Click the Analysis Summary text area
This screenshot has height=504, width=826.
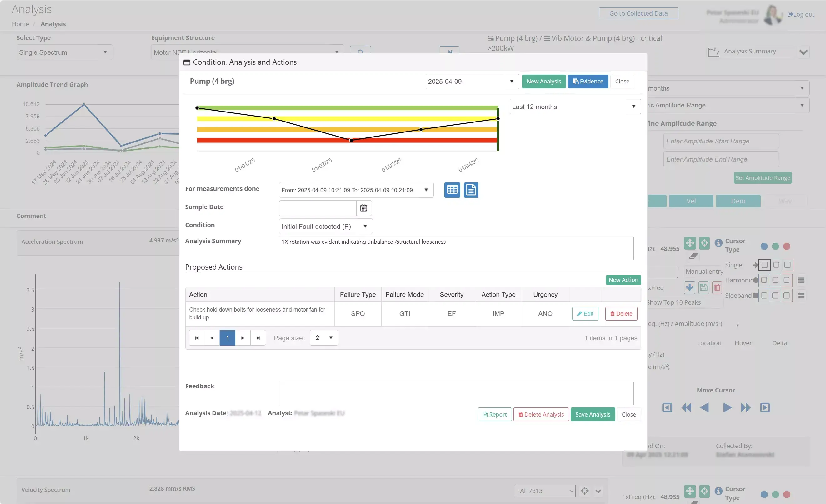coord(456,248)
